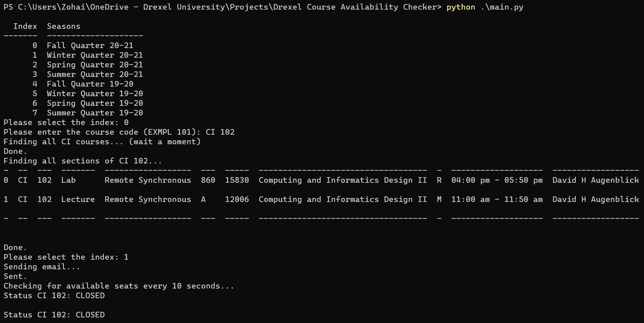This screenshot has width=644, height=323.
Task: Click 'Lecture' in the second section row
Action: coord(78,200)
